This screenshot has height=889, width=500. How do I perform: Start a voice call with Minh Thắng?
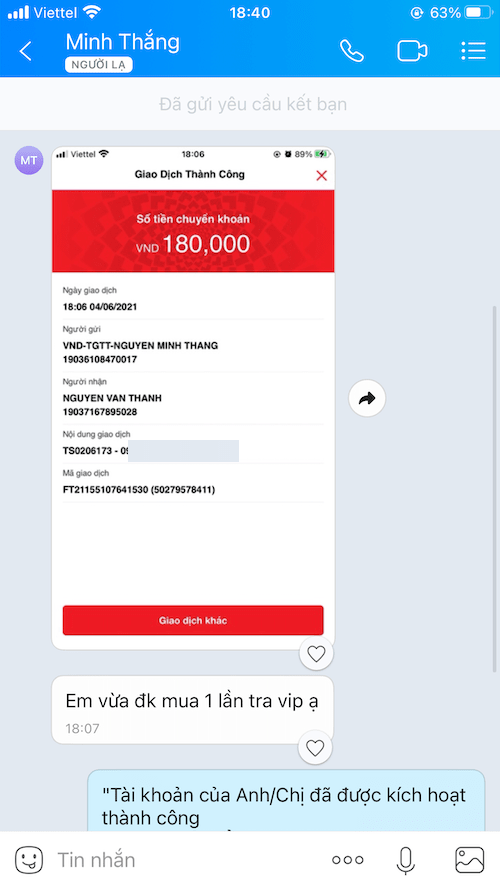click(x=351, y=51)
